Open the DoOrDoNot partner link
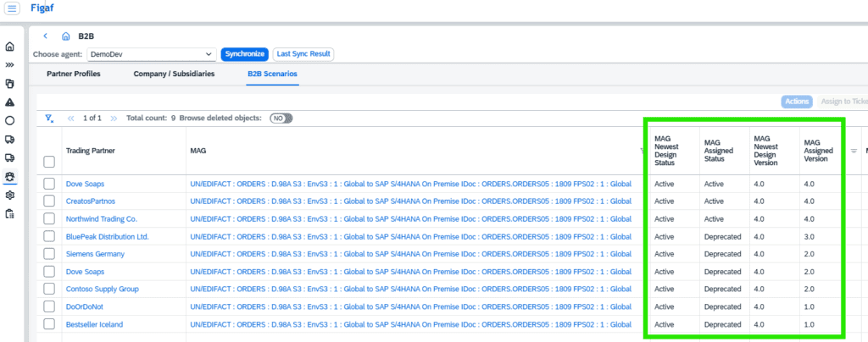 86,306
